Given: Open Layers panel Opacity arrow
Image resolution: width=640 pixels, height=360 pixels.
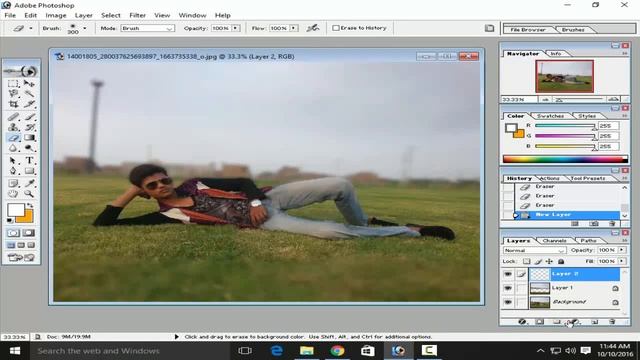Looking at the screenshot, I should (622, 250).
